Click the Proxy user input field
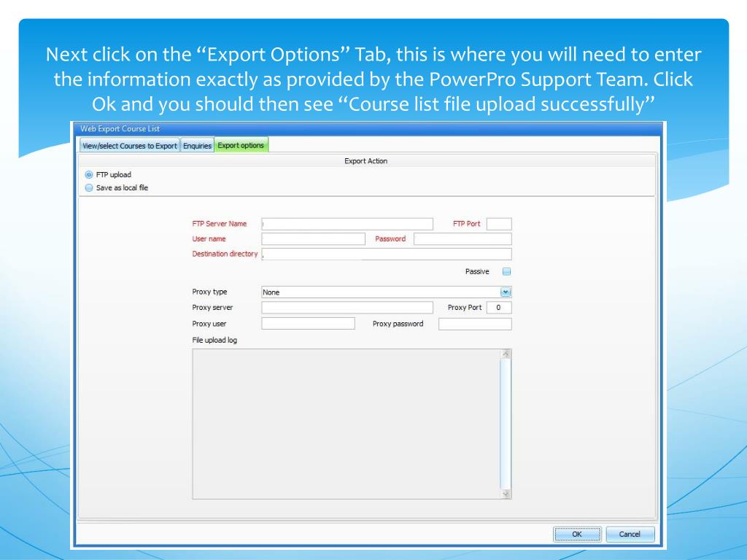 309,324
